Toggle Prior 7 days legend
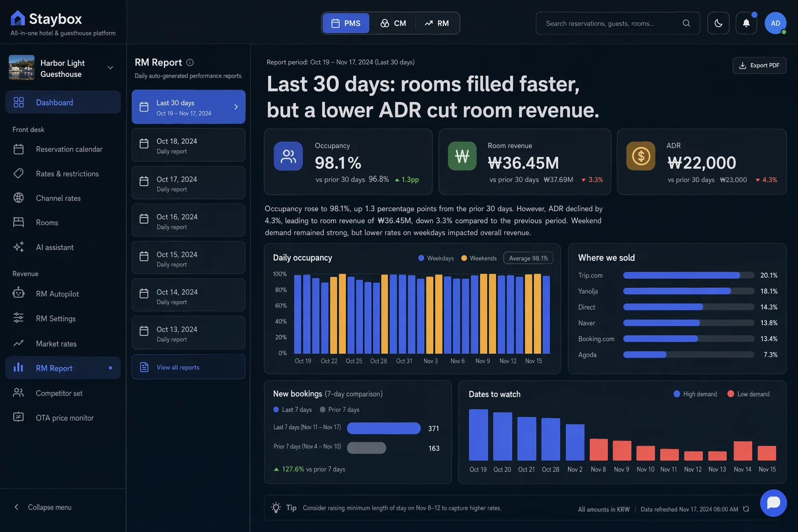Screen dimensions: 798x532 point(340,410)
